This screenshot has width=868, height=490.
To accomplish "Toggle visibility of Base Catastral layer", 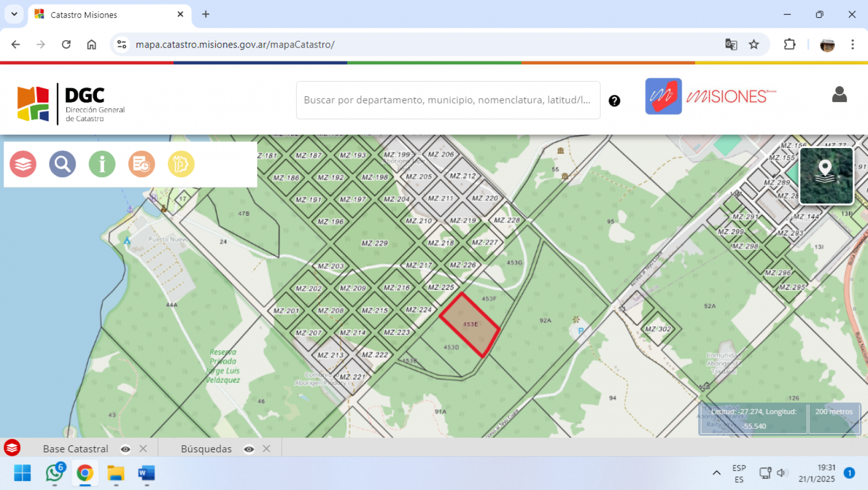I will pos(125,449).
